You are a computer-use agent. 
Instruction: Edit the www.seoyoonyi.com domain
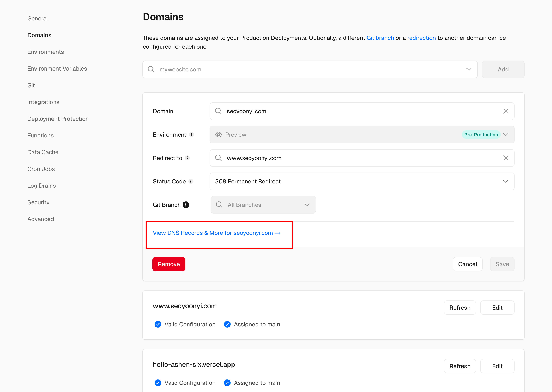pos(497,307)
